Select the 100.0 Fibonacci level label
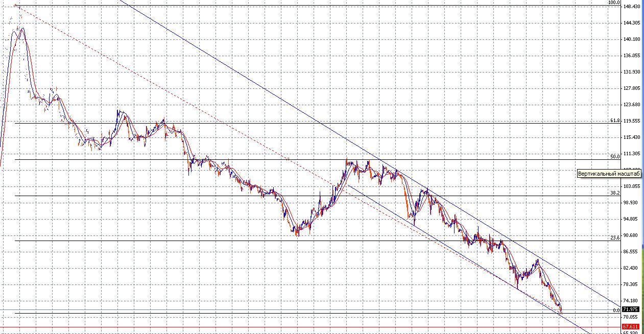The image size is (644, 334). pos(614,3)
